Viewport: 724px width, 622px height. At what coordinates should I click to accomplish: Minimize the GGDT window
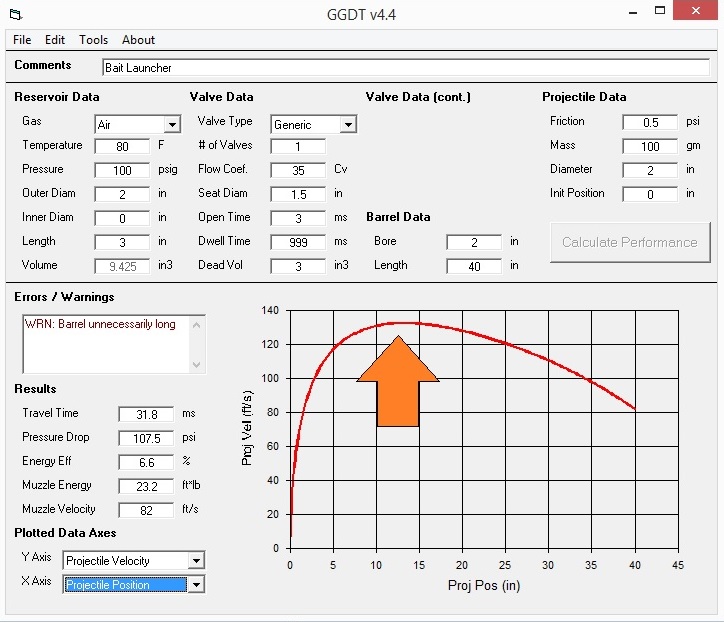coord(636,12)
